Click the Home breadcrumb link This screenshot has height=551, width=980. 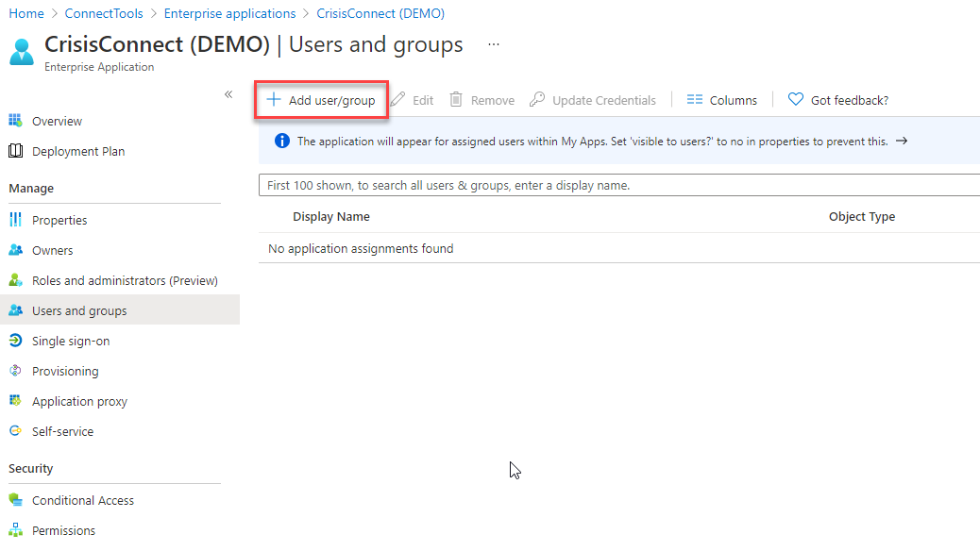pos(26,13)
